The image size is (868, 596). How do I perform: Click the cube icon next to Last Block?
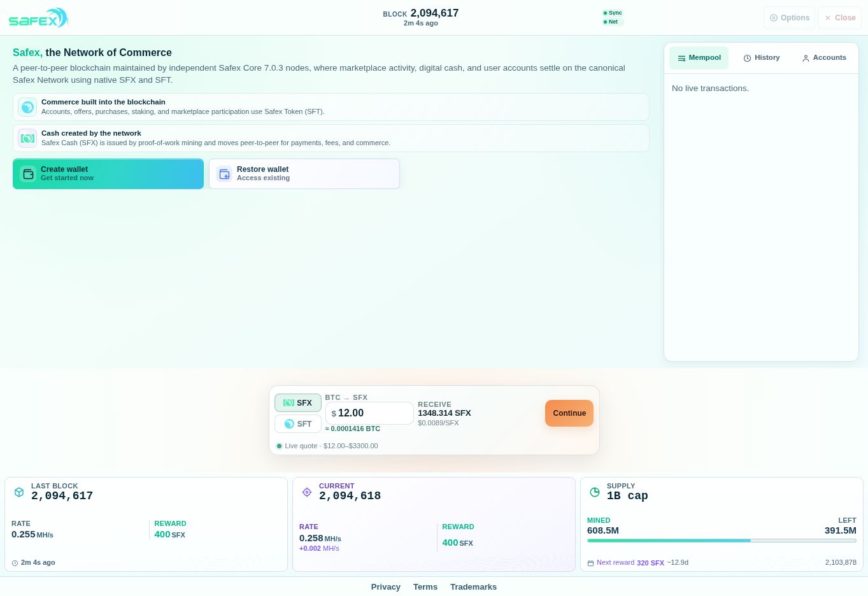coord(19,492)
